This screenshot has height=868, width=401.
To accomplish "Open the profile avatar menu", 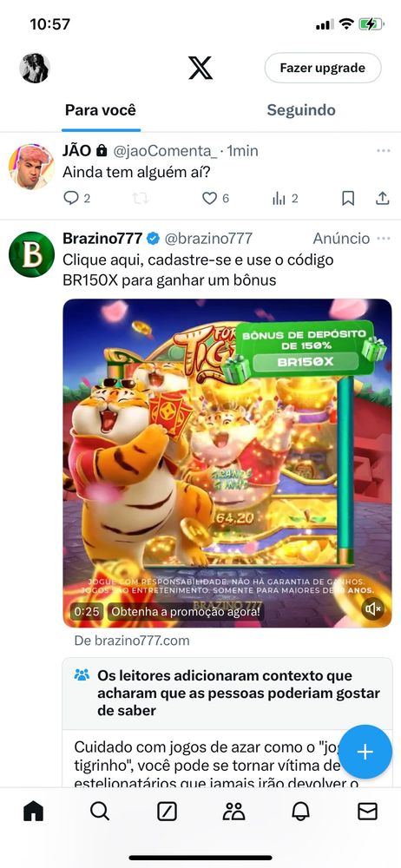I will click(35, 68).
